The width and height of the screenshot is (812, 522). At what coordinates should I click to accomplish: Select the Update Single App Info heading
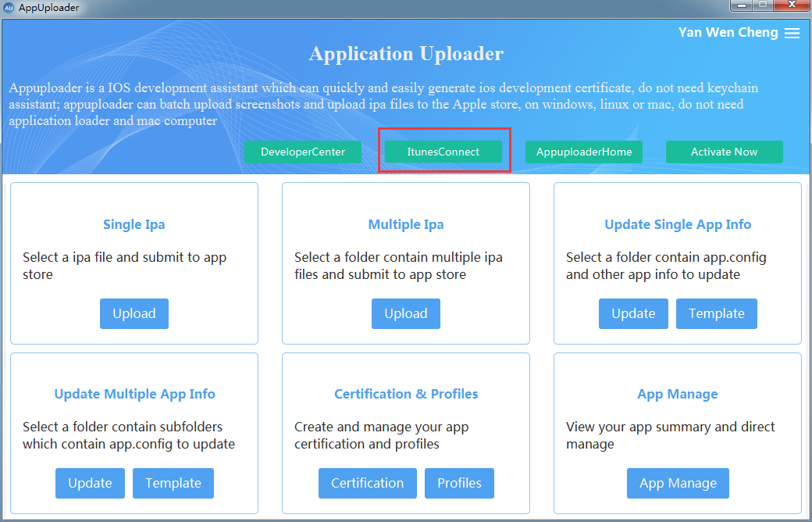[678, 224]
